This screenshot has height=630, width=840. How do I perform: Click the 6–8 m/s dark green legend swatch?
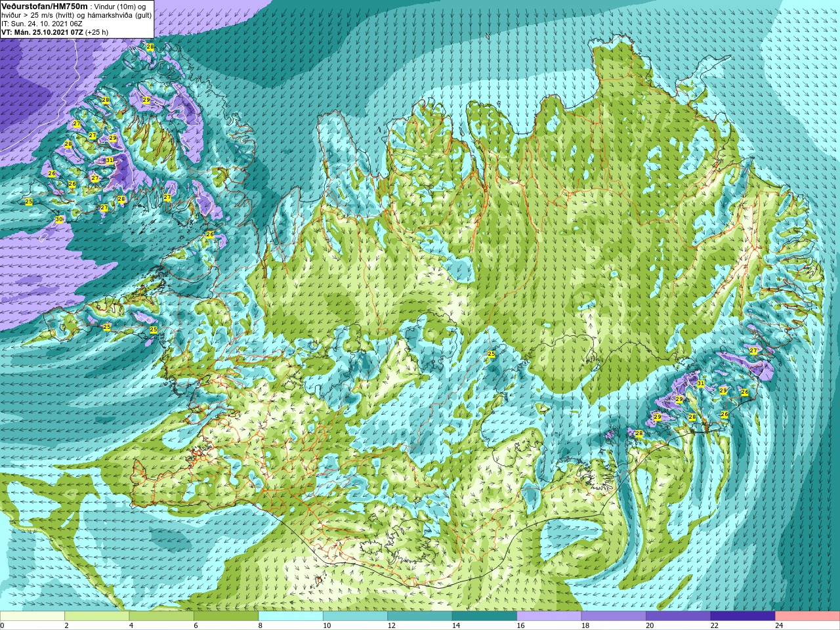point(226,616)
